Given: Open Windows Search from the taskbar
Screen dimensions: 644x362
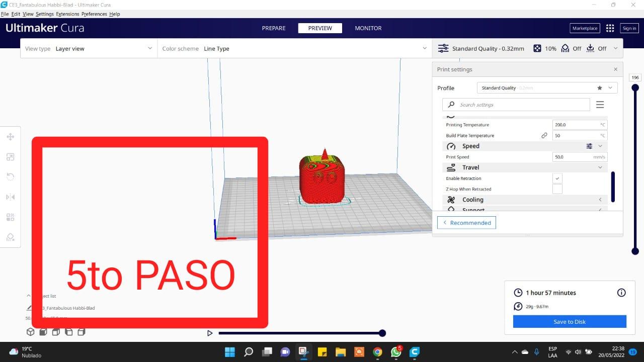Looking at the screenshot, I should [249, 352].
